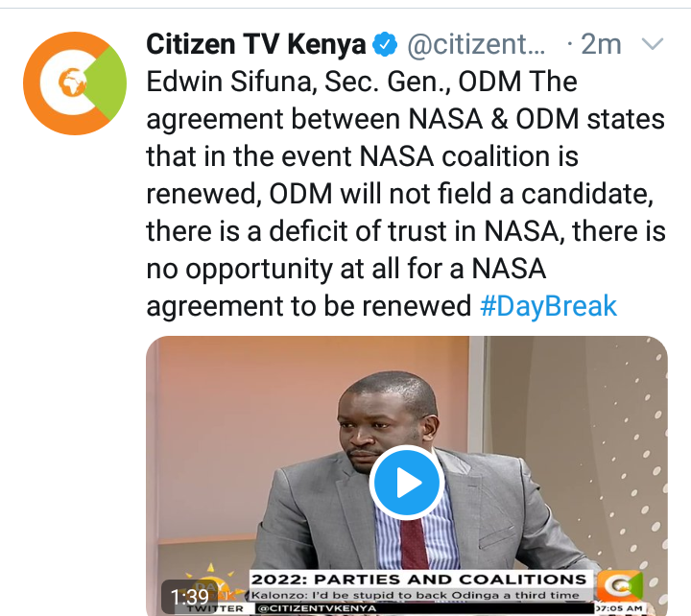The height and width of the screenshot is (616, 691).
Task: Click the blue verified badge
Action: point(385,44)
